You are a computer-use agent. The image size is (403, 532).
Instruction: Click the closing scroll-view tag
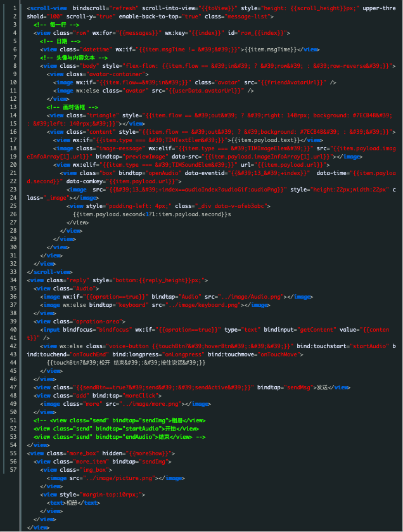pyautogui.click(x=50, y=272)
